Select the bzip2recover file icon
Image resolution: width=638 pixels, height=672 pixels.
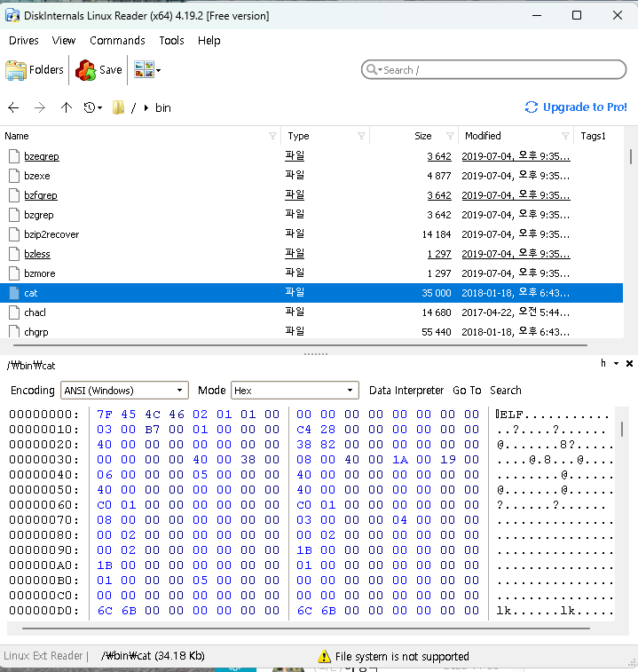14,234
